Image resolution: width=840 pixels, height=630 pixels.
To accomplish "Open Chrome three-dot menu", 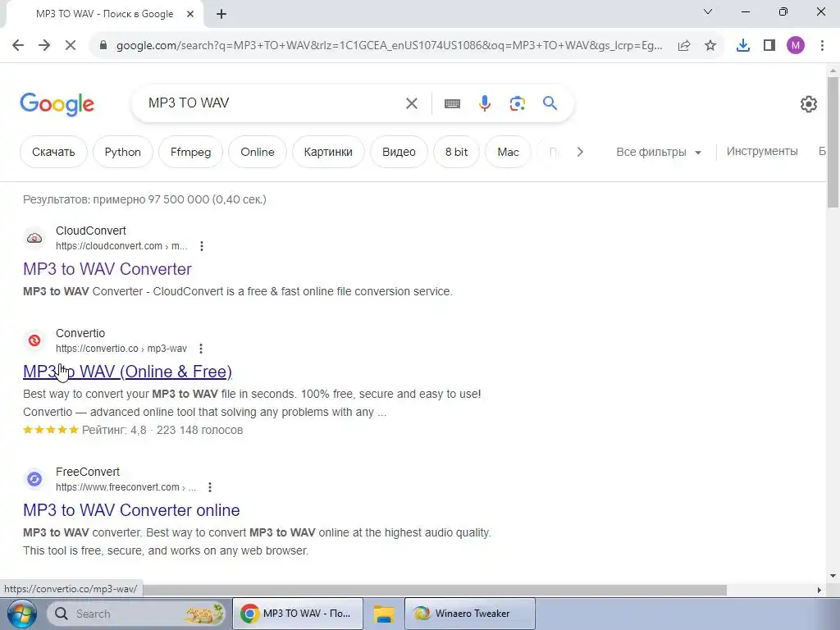I will click(822, 46).
